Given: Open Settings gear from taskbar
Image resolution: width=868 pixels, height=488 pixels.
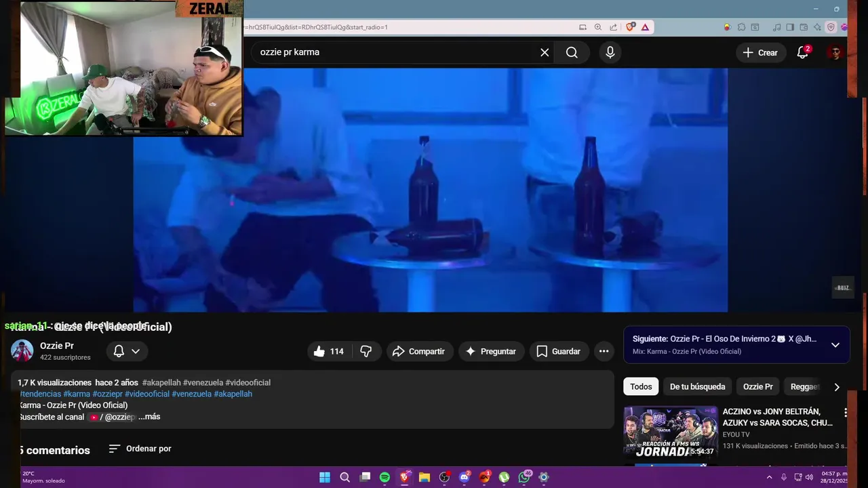Looking at the screenshot, I should coord(544,477).
